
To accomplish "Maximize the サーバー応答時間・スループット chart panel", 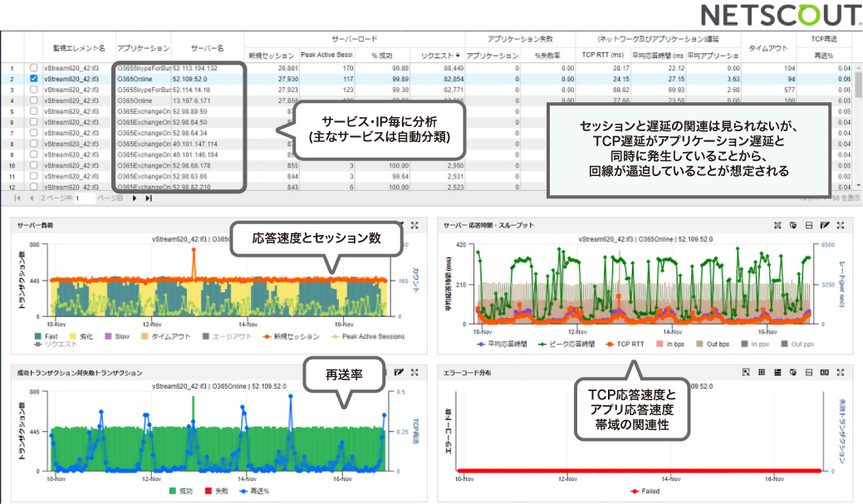I will [x=841, y=225].
